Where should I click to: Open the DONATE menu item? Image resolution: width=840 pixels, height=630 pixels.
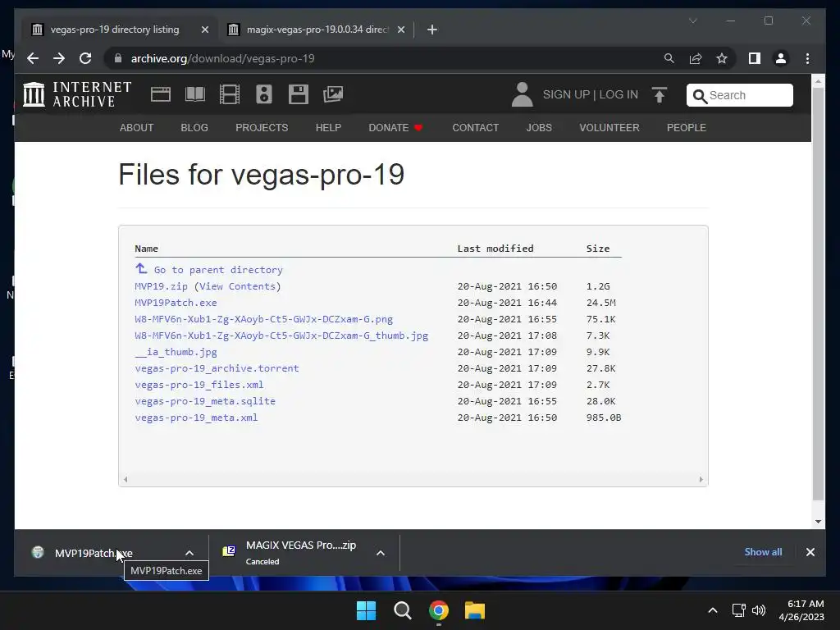click(395, 127)
